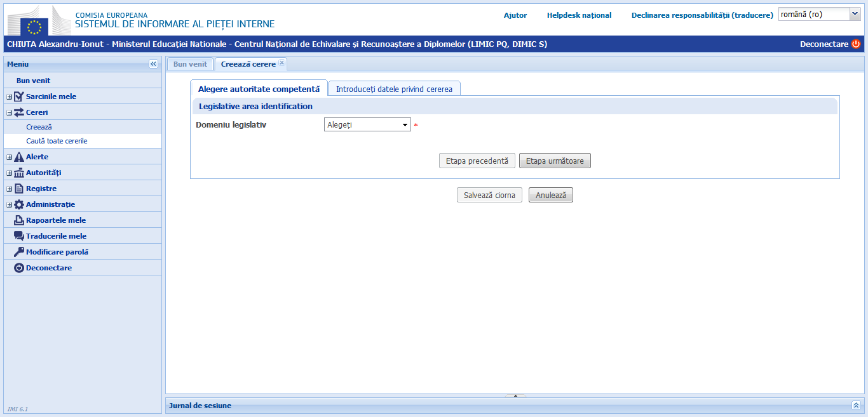Open Traducerile mele from the sidebar
Screen dimensions: 868x417
click(56, 236)
